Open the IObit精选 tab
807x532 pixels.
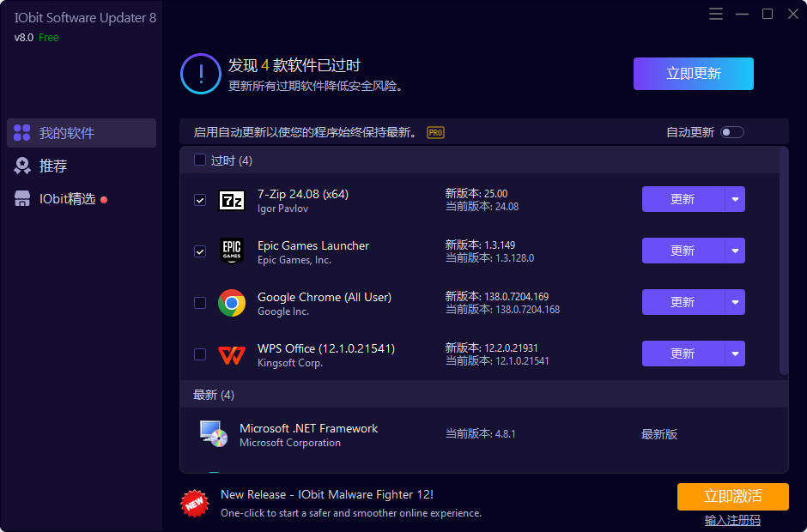click(82, 198)
